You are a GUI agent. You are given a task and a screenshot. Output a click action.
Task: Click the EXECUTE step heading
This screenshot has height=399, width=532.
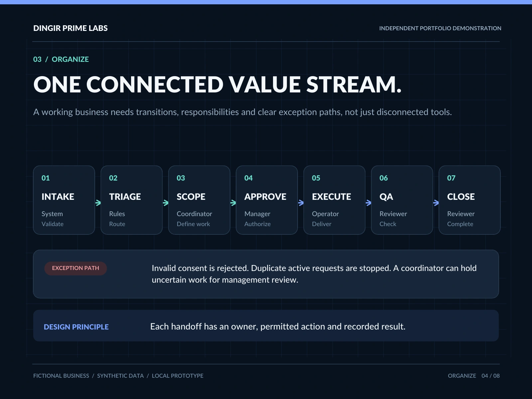coord(332,197)
